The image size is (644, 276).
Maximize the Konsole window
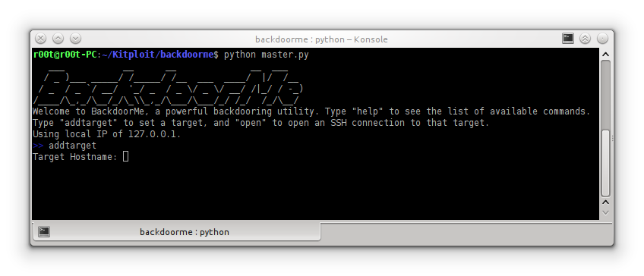pos(58,39)
